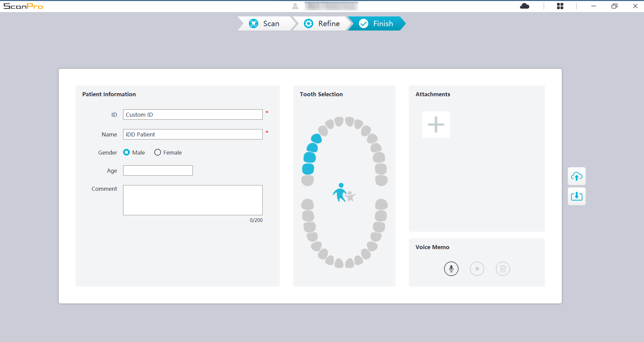The image size is (644, 342).
Task: Open the grid apps menu icon
Action: (x=560, y=6)
